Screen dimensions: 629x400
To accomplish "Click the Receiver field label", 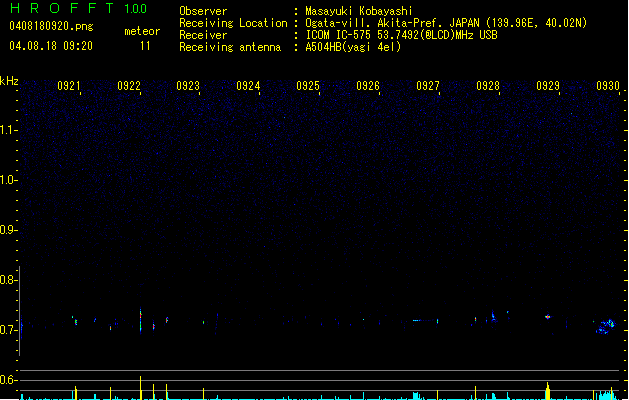I will point(203,35).
